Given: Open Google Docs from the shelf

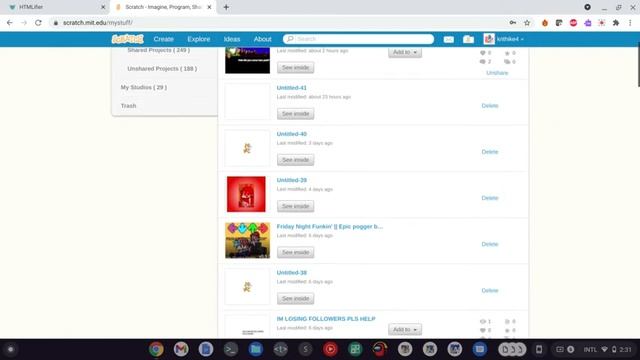Looking at the screenshot, I should tap(206, 349).
